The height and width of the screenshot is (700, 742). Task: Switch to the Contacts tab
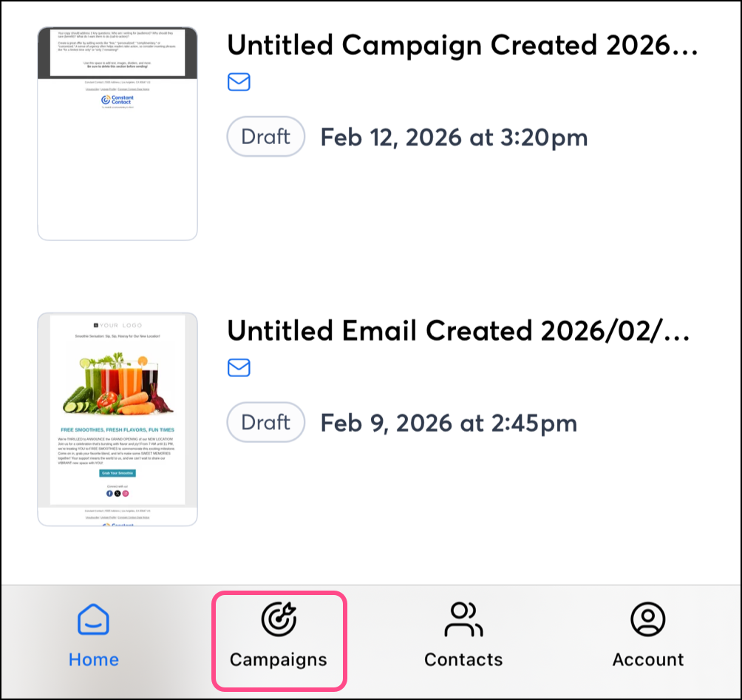[463, 642]
